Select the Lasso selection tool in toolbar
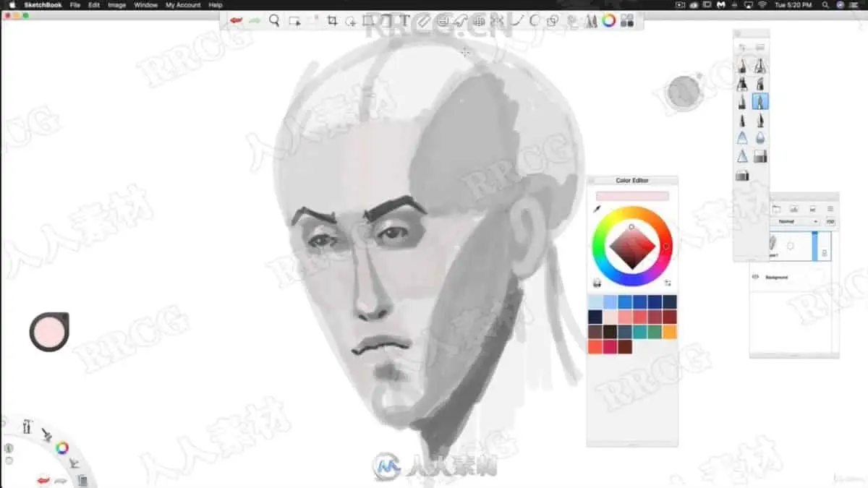The width and height of the screenshot is (868, 488). 351,21
